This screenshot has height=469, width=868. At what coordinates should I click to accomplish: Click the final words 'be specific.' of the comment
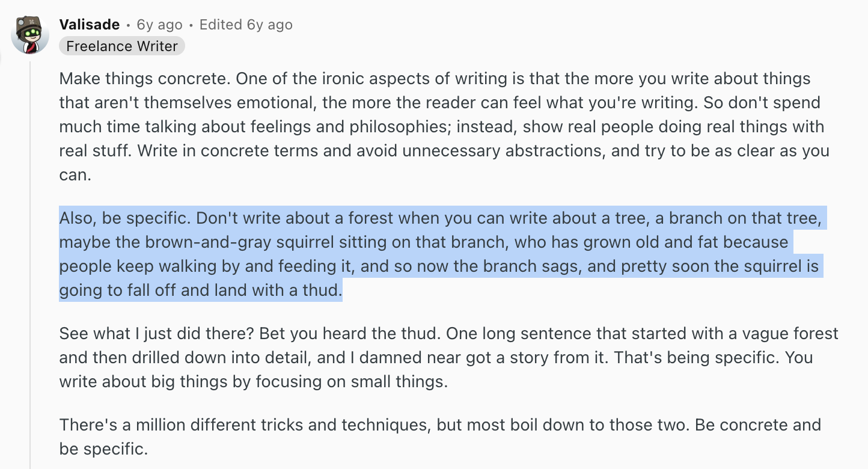(103, 449)
